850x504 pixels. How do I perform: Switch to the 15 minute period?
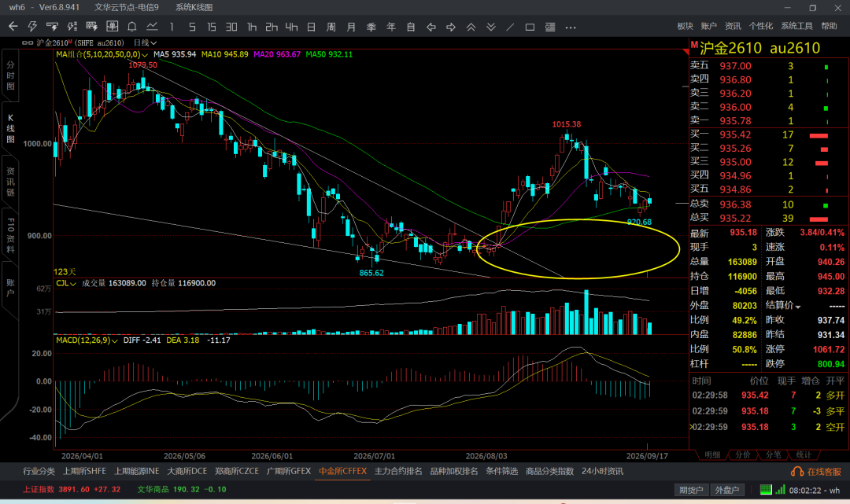click(212, 27)
